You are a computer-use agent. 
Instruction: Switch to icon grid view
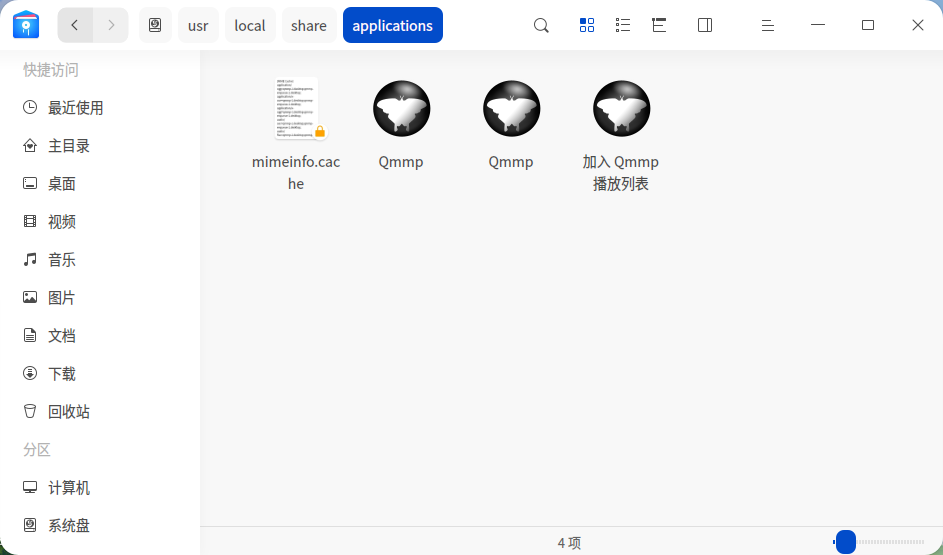(x=586, y=25)
